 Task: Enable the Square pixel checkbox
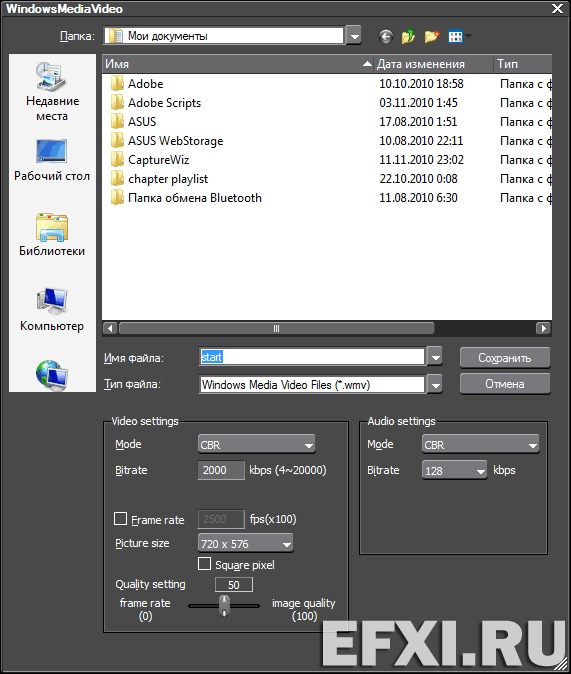point(204,564)
